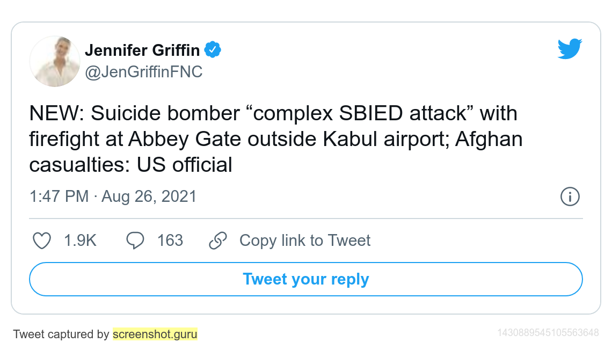Click the 1.9K likes count

(x=80, y=241)
